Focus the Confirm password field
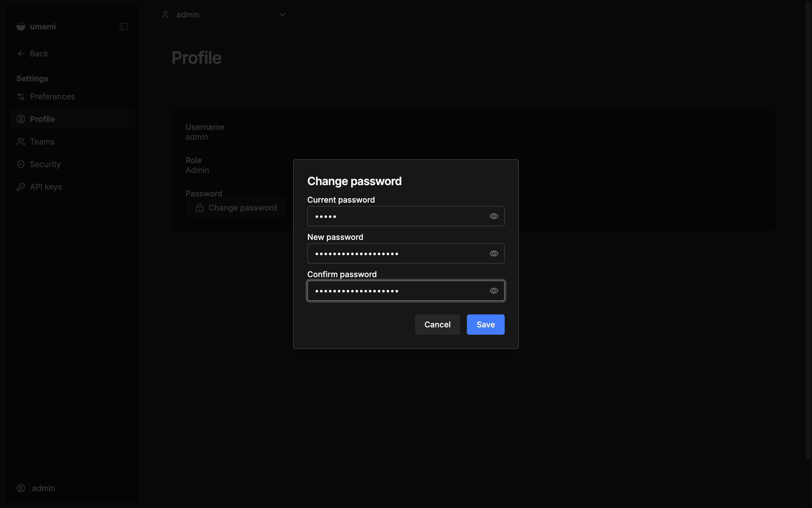The image size is (812, 508). [x=406, y=291]
